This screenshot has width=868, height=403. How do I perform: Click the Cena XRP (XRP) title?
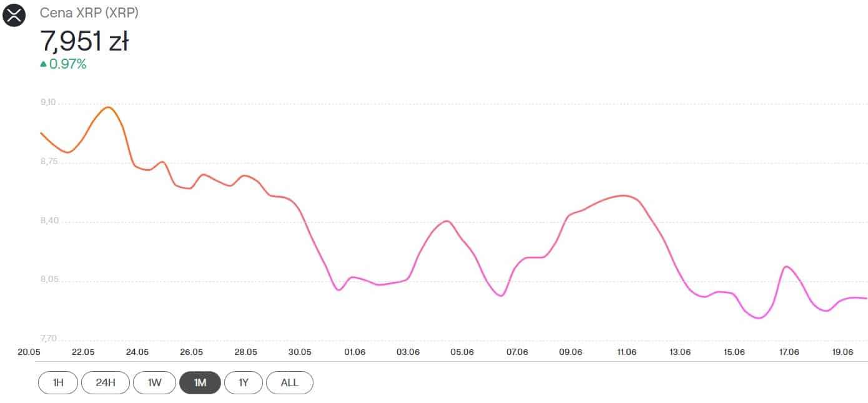click(89, 12)
